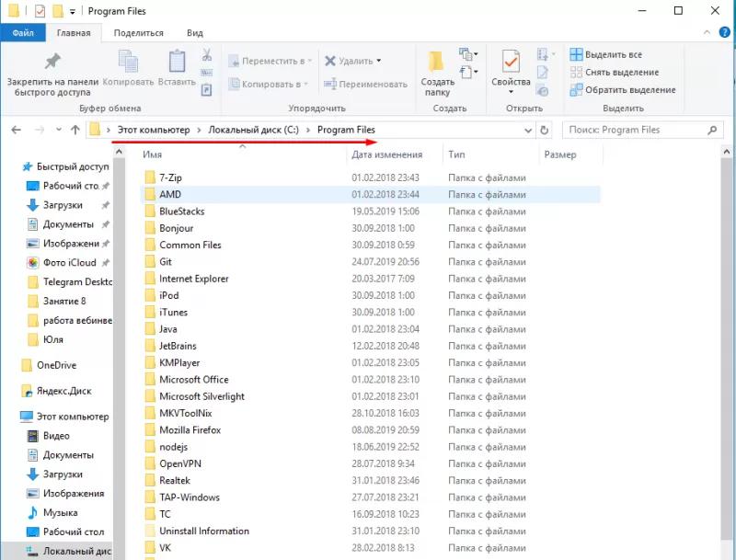Expand Удалить dropdown arrow
Viewport: 736px width, 560px height.
pos(379,61)
